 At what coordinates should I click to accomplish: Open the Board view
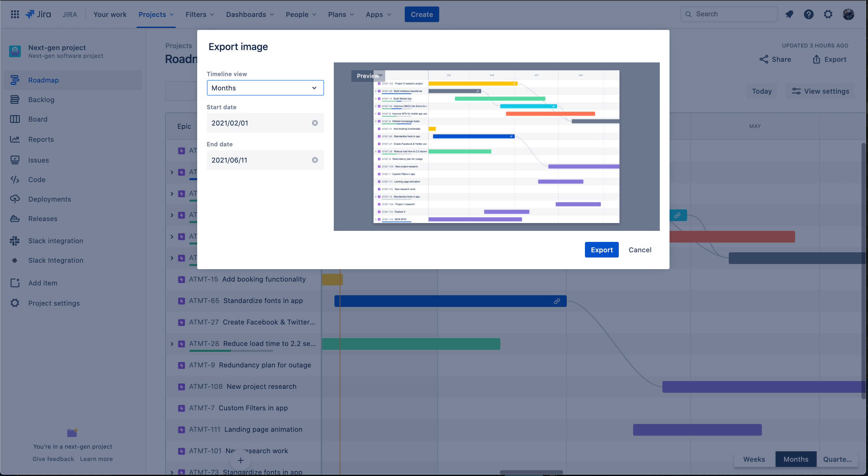click(37, 119)
